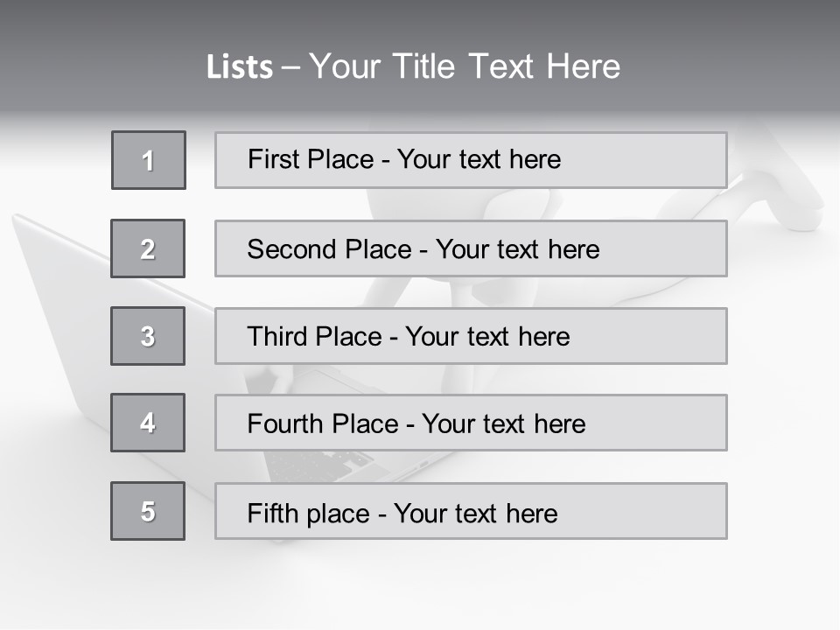The width and height of the screenshot is (840, 630).
Task: Click the number 1 box
Action: pos(149,160)
